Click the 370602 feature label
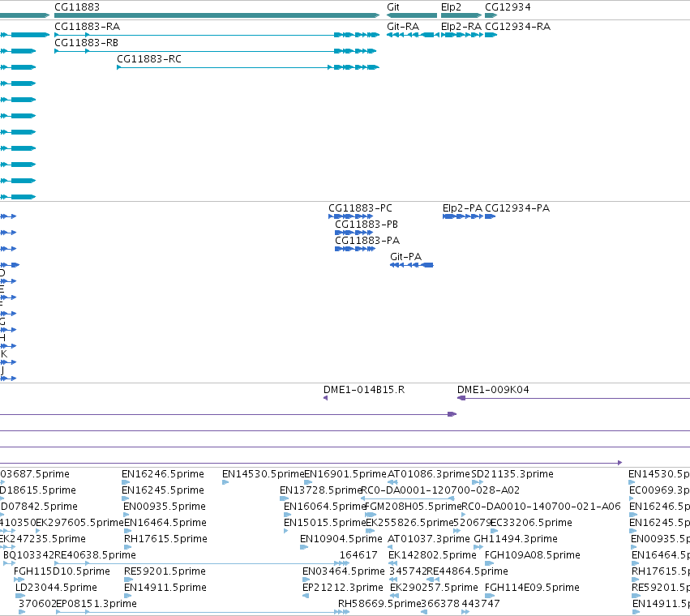The height and width of the screenshot is (616, 690). coord(37,604)
